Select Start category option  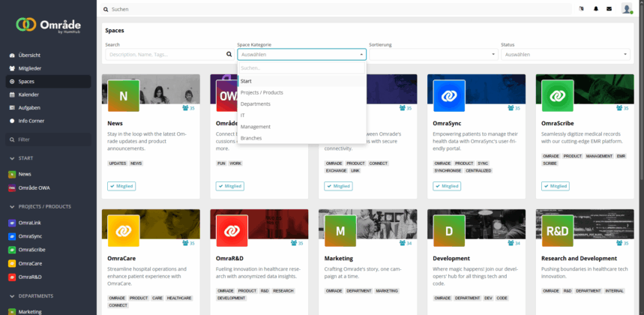(x=302, y=81)
